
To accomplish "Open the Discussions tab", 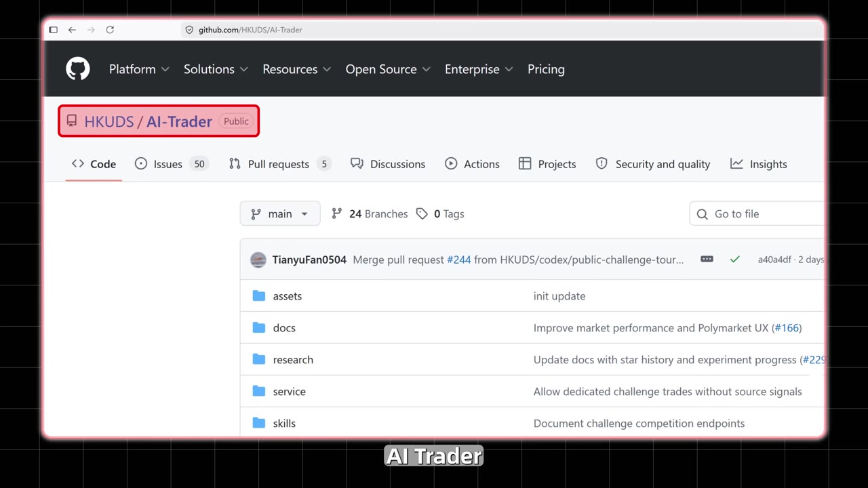I will [x=388, y=164].
